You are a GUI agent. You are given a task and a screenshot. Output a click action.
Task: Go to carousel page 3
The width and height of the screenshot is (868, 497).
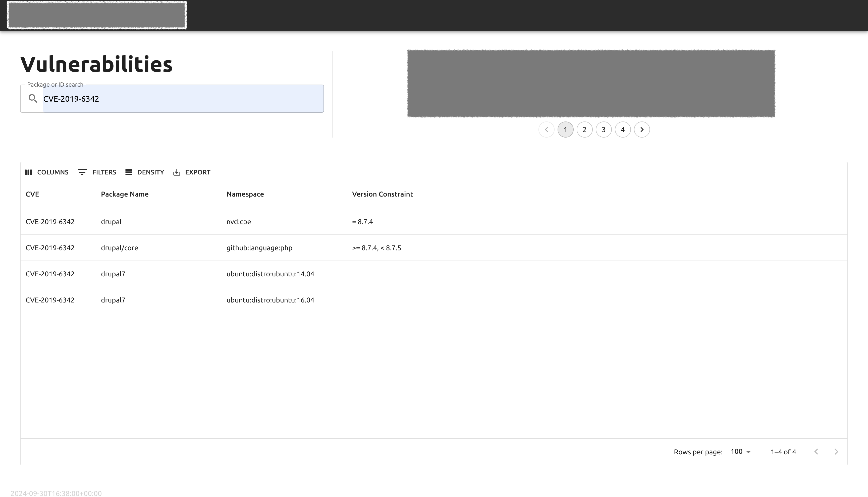click(604, 130)
